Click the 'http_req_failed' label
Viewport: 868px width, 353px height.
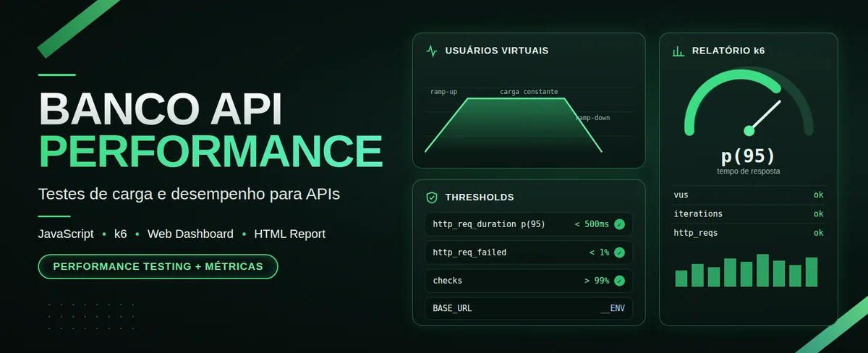(469, 252)
